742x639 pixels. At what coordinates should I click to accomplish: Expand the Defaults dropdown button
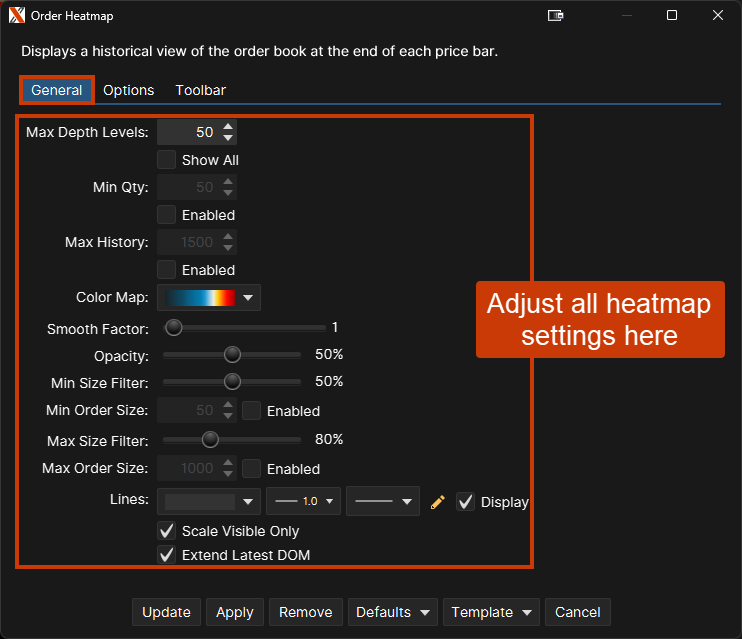pos(395,612)
